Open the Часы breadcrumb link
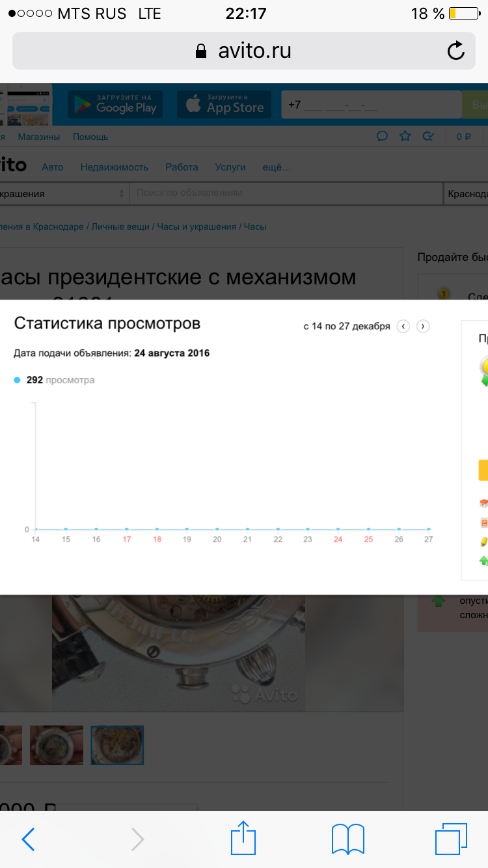 255,226
